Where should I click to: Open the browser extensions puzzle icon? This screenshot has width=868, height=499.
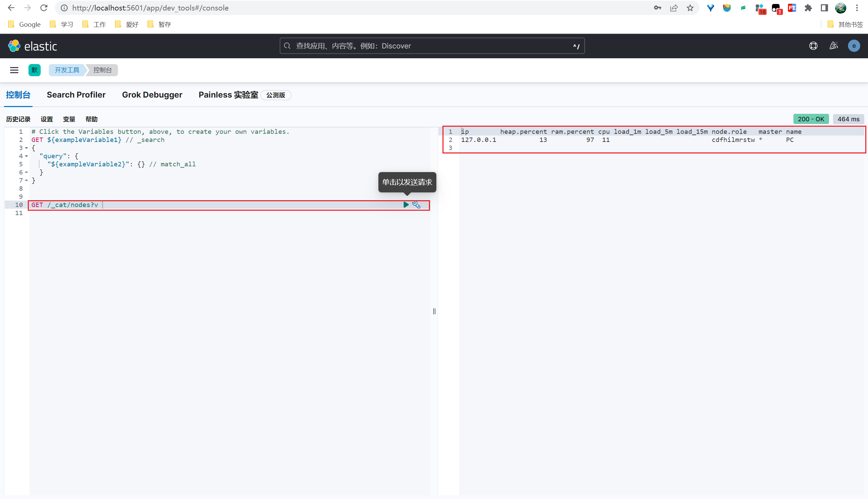coord(808,7)
